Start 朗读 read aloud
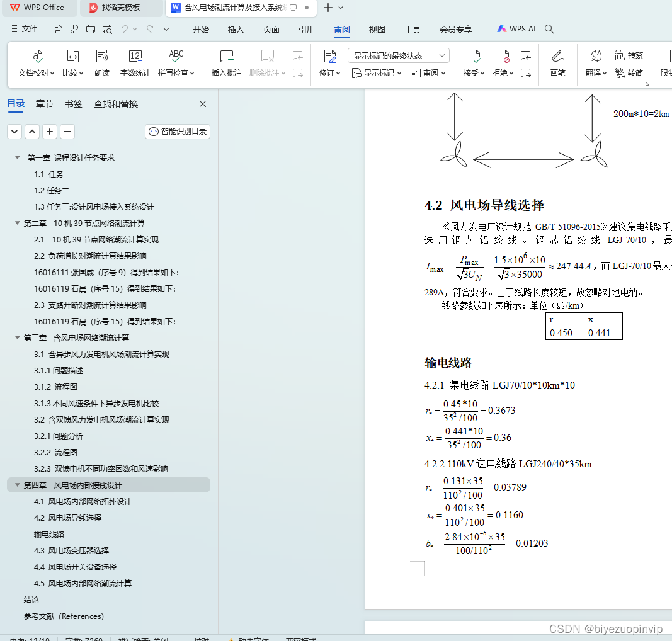Screen dimensions: 672x641 pyautogui.click(x=102, y=63)
